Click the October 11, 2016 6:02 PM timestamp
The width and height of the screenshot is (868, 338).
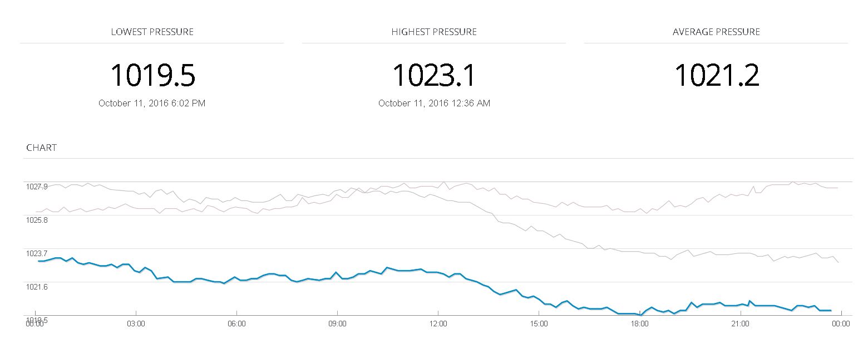(152, 103)
